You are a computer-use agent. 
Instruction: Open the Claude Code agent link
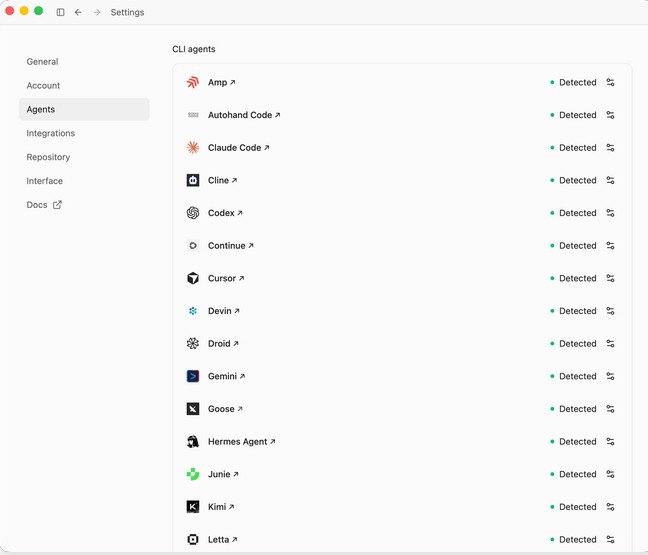click(238, 148)
